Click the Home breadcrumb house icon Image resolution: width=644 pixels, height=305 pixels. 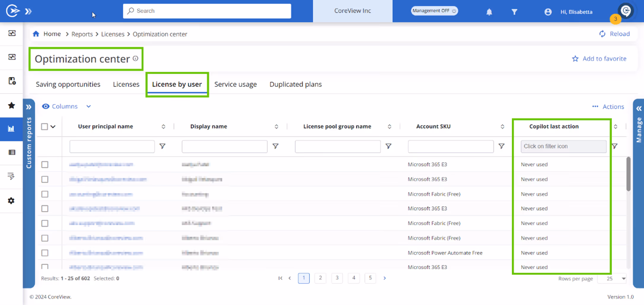[36, 33]
